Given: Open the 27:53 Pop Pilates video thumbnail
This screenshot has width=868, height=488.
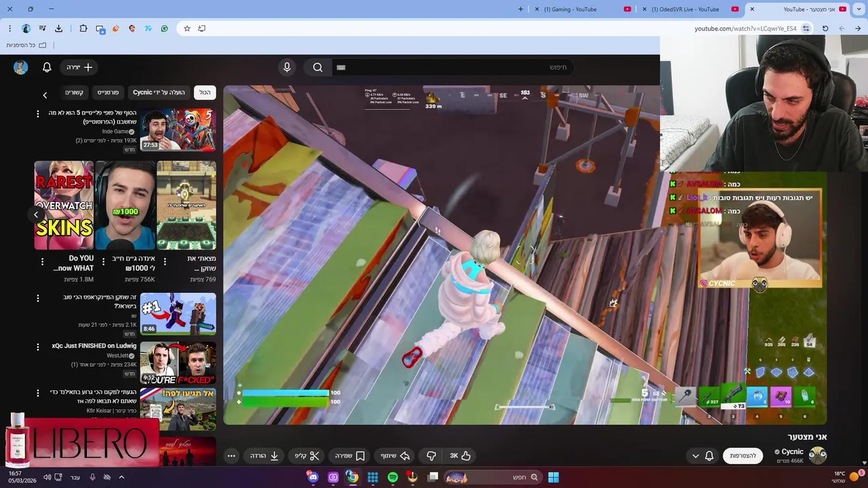Looking at the screenshot, I should (178, 129).
